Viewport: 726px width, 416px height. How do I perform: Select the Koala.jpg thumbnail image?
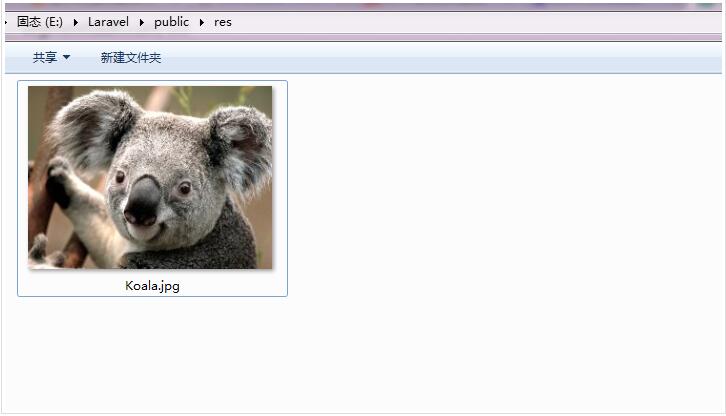point(150,177)
